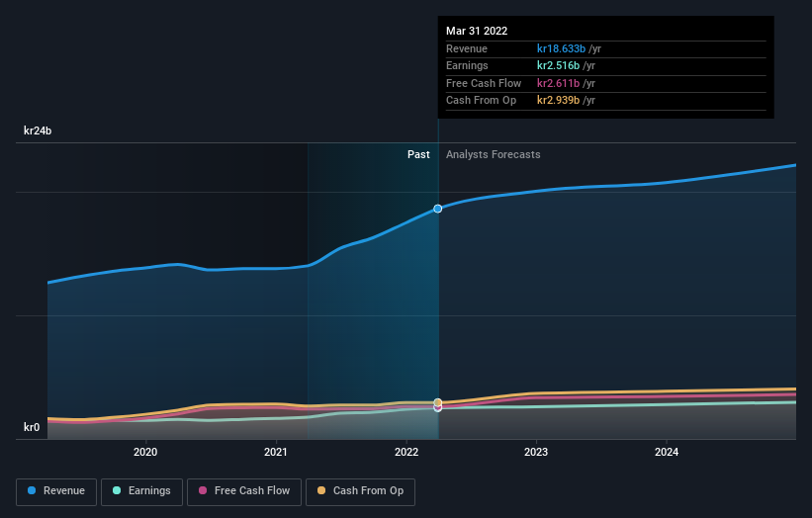The image size is (812, 518).
Task: Click the kr24b y-axis label
Action: coord(38,130)
